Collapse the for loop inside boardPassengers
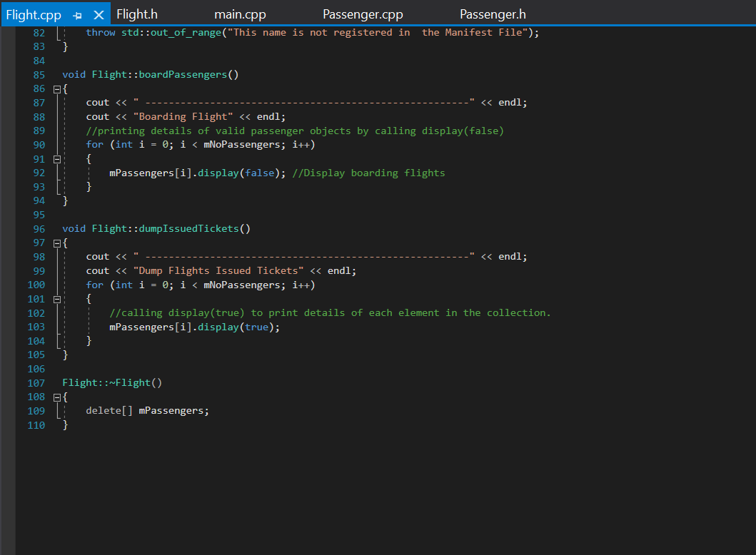 [x=56, y=158]
